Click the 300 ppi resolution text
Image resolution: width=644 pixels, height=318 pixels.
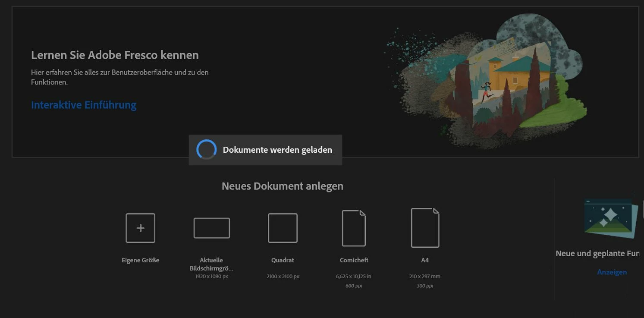click(425, 286)
